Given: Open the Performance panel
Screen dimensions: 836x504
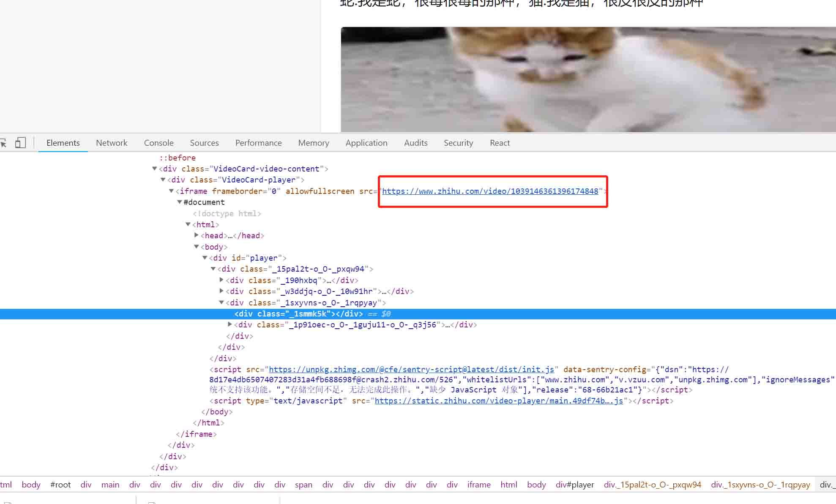Looking at the screenshot, I should [258, 142].
